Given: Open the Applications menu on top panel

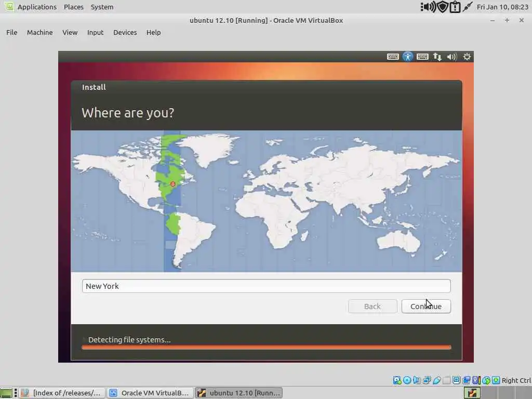Looking at the screenshot, I should click(x=37, y=7).
